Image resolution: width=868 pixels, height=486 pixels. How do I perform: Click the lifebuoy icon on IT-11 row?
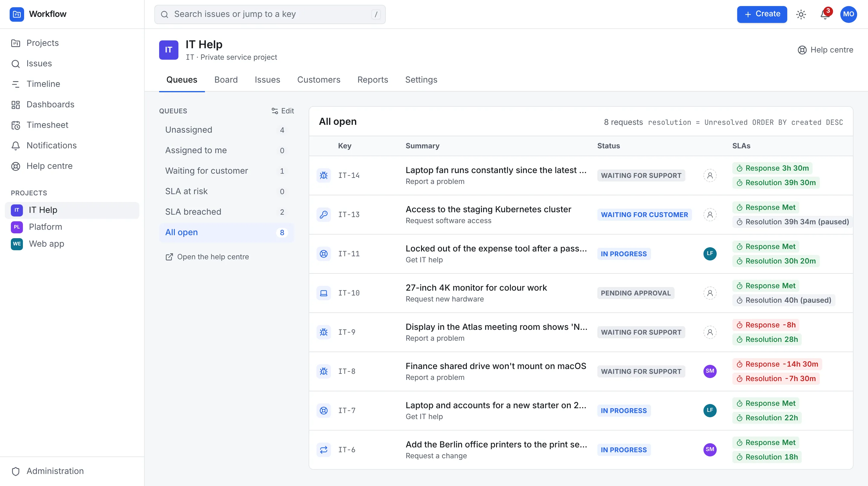coord(323,254)
